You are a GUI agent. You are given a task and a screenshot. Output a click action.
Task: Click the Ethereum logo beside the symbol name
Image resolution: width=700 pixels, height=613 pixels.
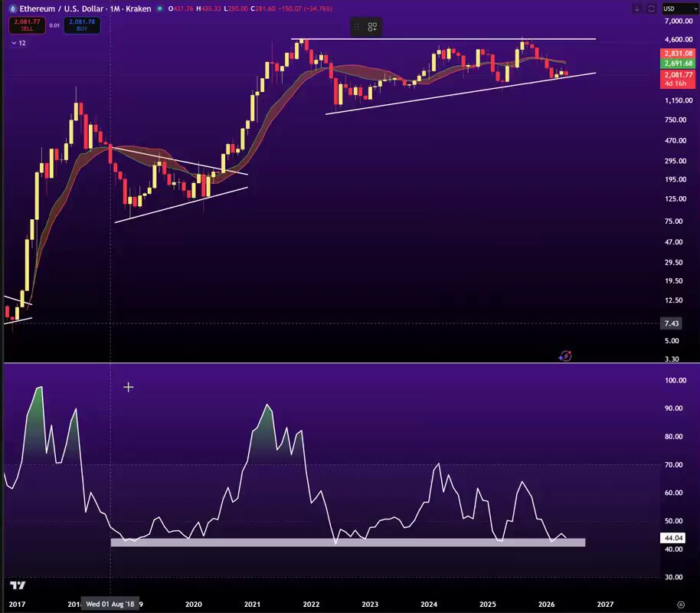pos(13,8)
